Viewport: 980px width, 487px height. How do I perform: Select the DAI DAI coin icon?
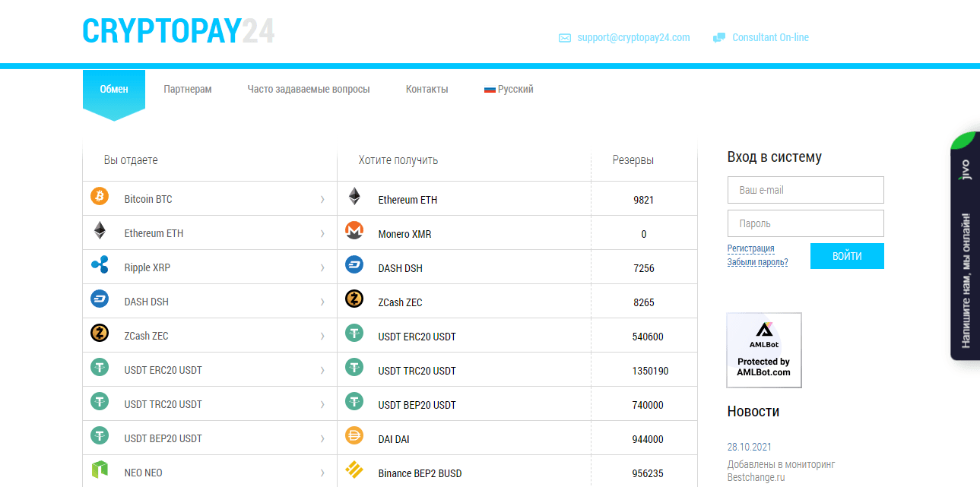[354, 437]
